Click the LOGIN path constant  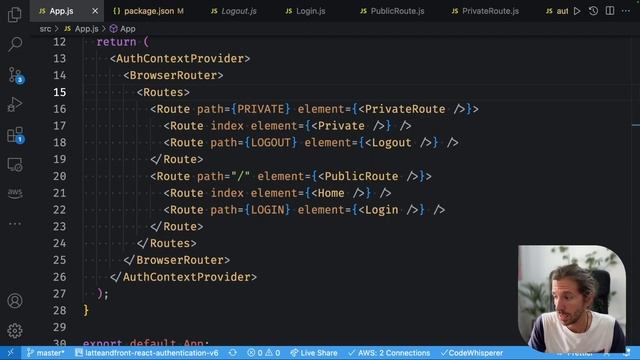267,210
